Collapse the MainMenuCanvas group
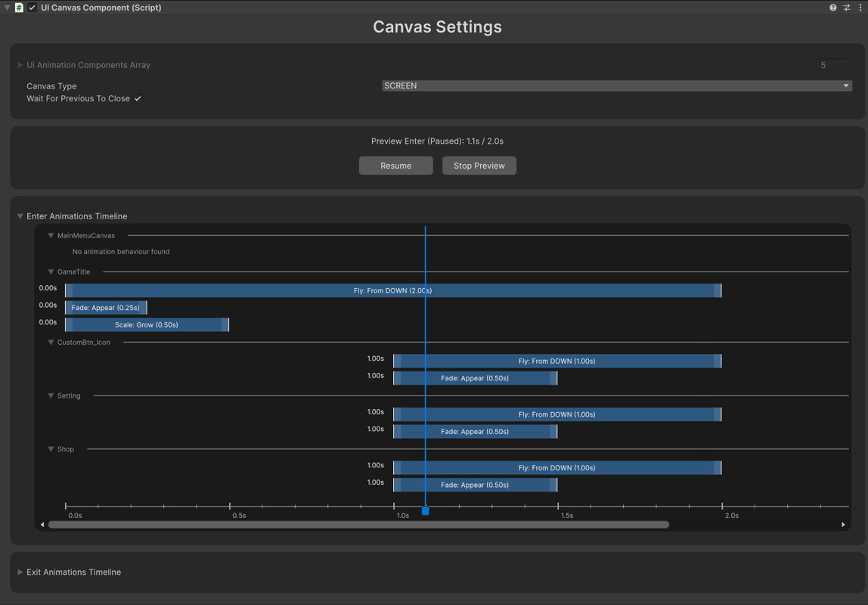This screenshot has width=868, height=605. [51, 236]
